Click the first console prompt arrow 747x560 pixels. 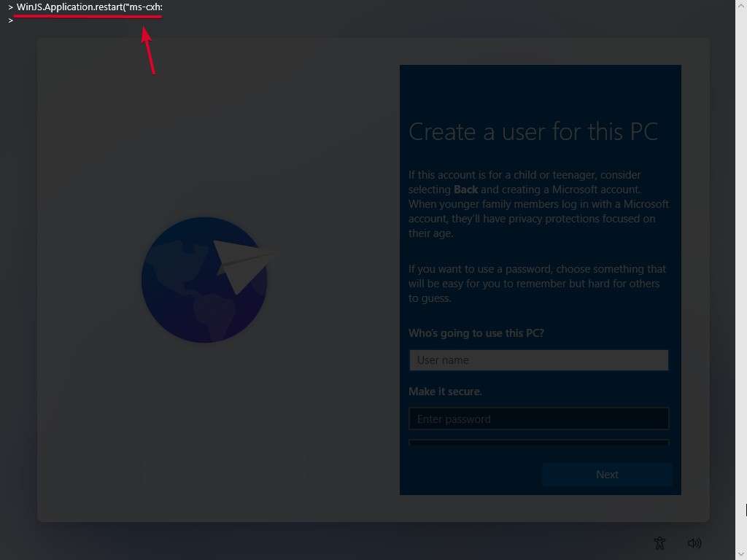(x=9, y=7)
